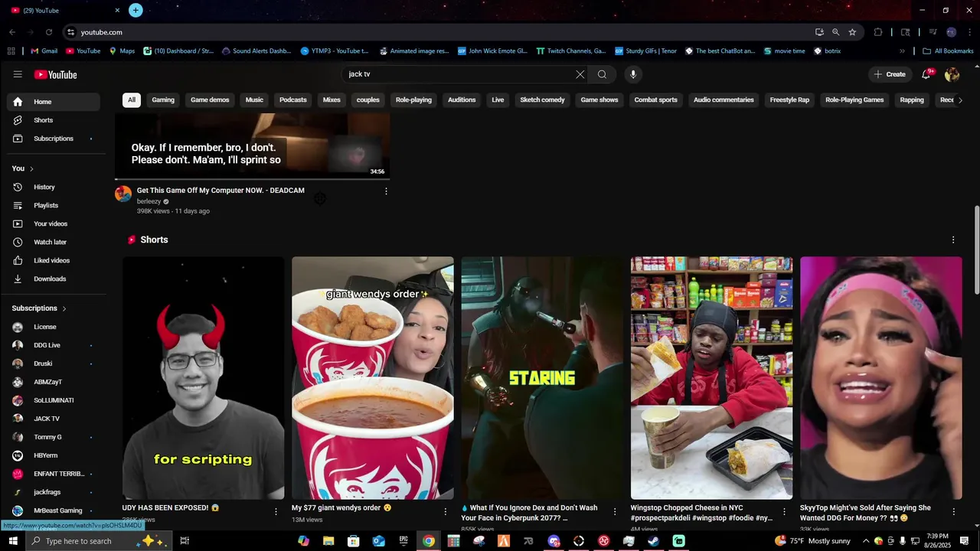
Task: Open the weather widget 75°F Mostly sunny
Action: pos(812,541)
